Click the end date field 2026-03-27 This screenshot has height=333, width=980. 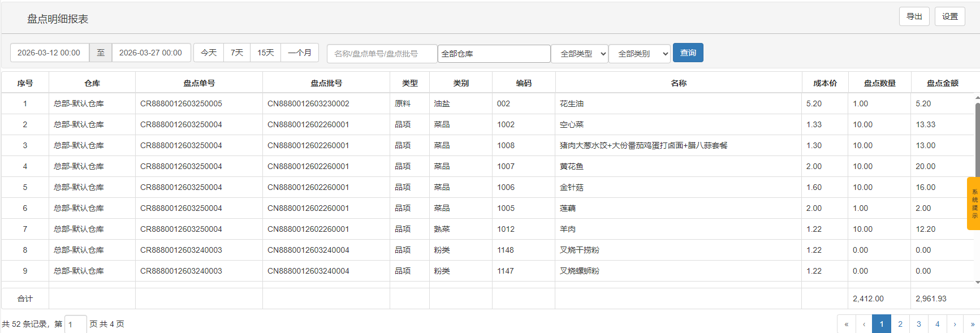(151, 53)
